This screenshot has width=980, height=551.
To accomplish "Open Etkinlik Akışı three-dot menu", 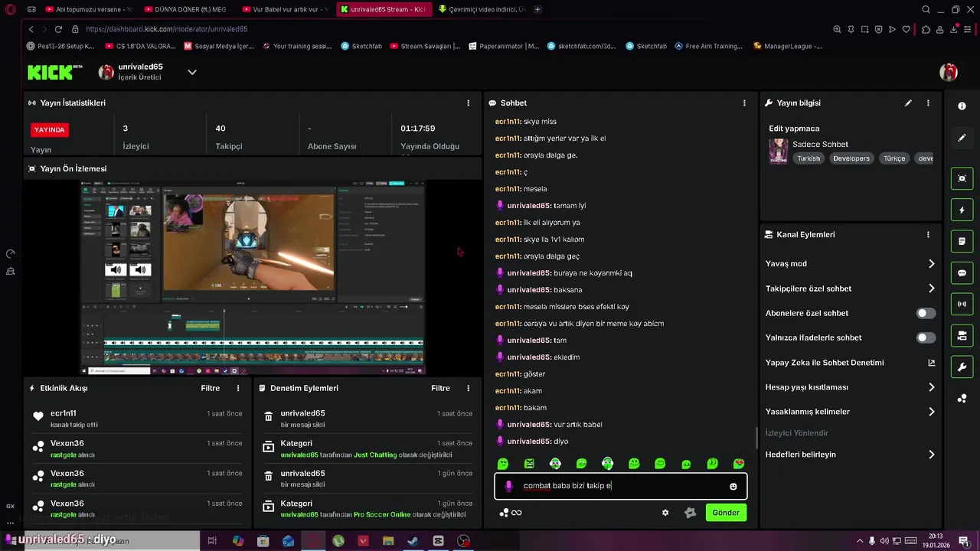I will coord(238,388).
